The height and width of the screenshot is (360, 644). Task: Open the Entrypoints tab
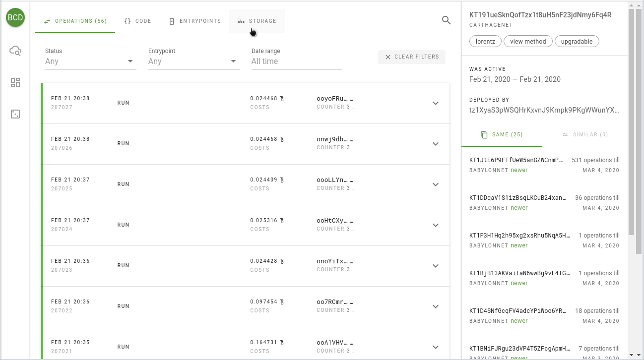click(194, 21)
